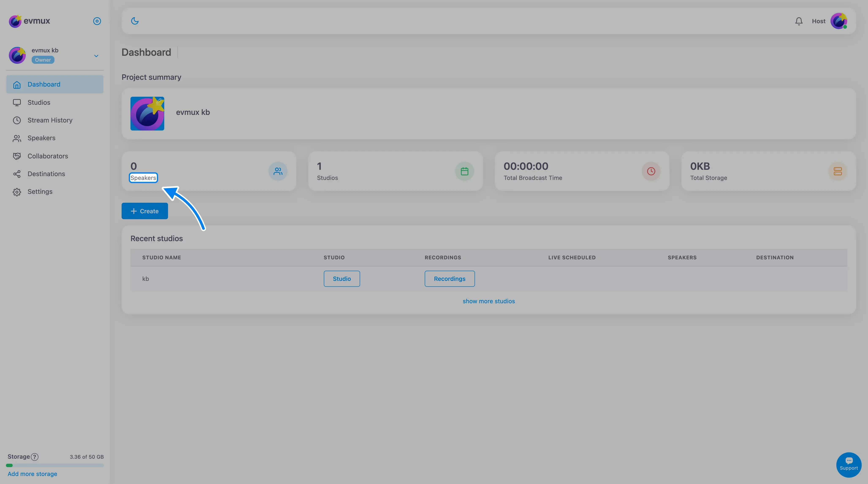Image resolution: width=868 pixels, height=484 pixels.
Task: Click Collaborators handshake icon
Action: (17, 156)
